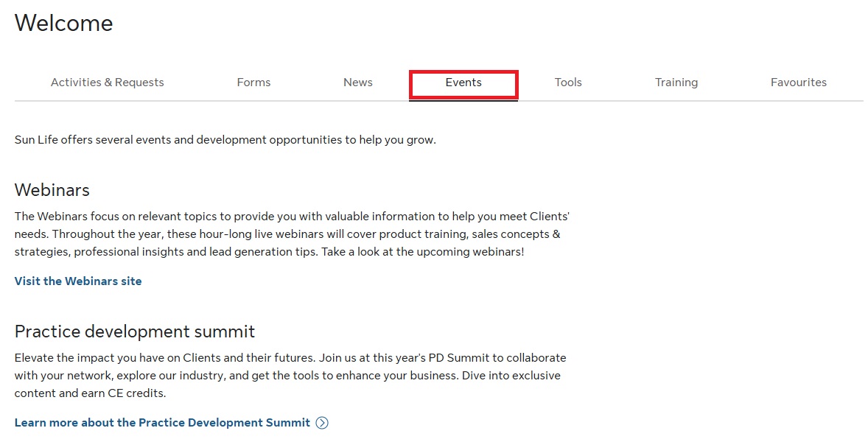Viewport: 868px width, 442px height.
Task: Open Learn more about Practice Development Summit link
Action: (162, 423)
